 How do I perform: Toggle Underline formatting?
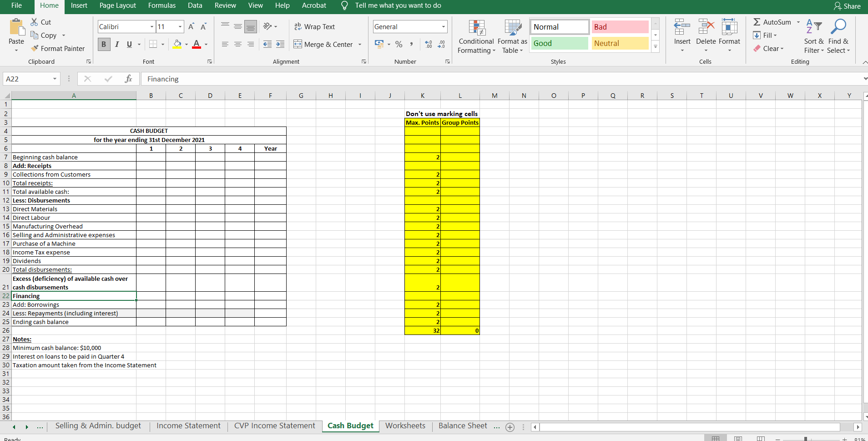(129, 44)
